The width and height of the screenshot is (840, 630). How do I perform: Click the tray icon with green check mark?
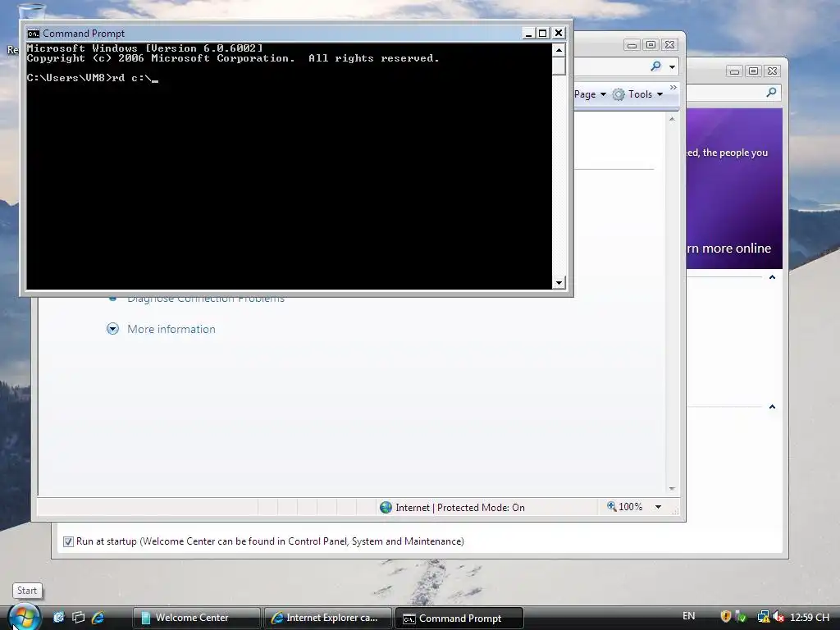[742, 617]
